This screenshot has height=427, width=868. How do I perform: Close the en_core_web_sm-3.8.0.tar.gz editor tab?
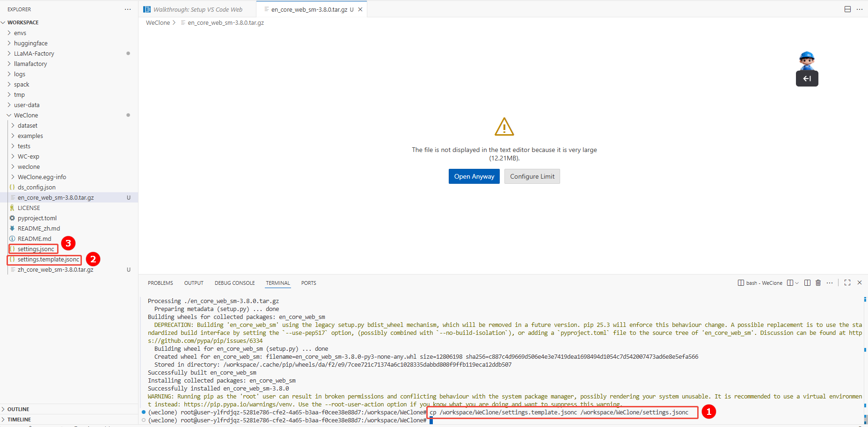pyautogui.click(x=360, y=9)
